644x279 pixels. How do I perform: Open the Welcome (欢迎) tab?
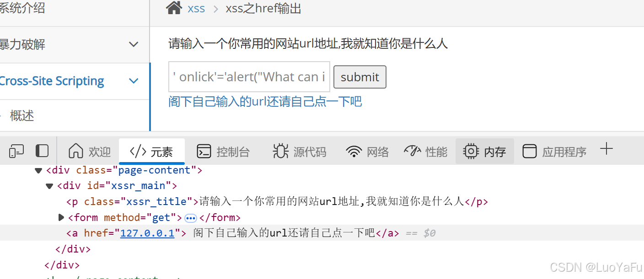90,152
